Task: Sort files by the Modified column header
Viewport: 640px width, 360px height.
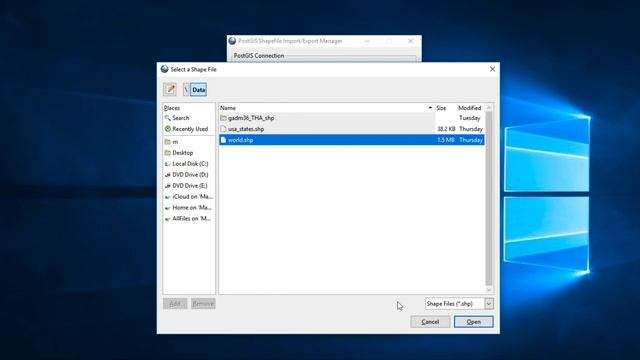Action: tap(470, 108)
